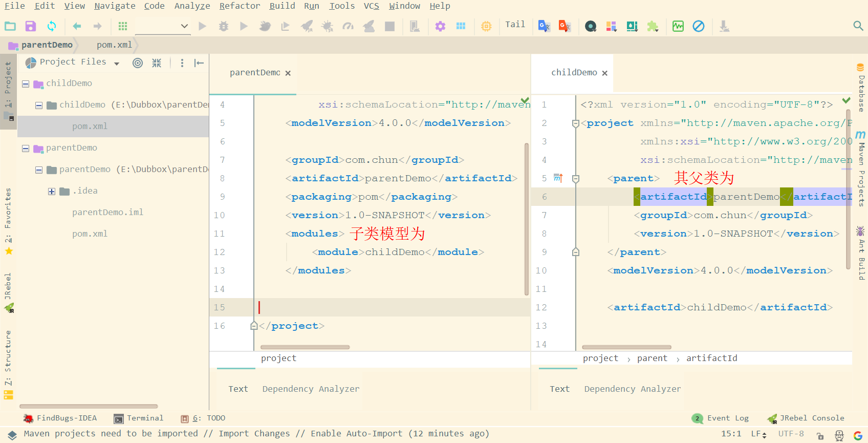This screenshot has height=443, width=868.
Task: Click the Google Translate toolbar icon
Action: coord(544,26)
